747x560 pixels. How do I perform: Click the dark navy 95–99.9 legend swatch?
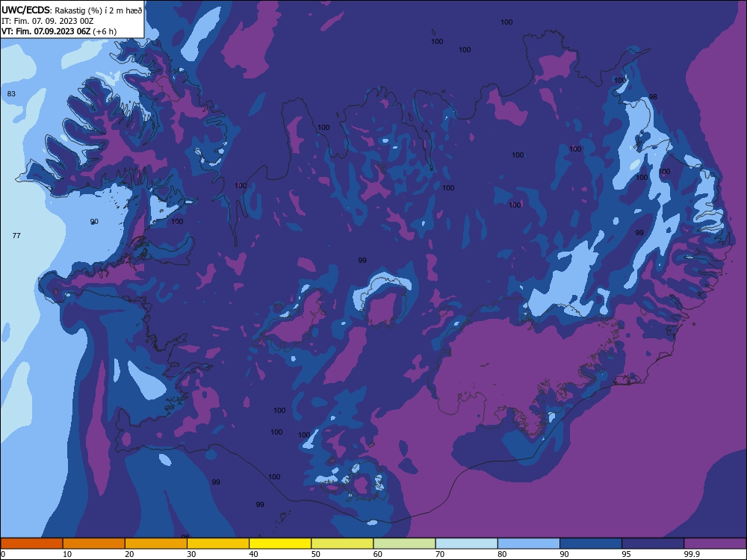(x=653, y=544)
